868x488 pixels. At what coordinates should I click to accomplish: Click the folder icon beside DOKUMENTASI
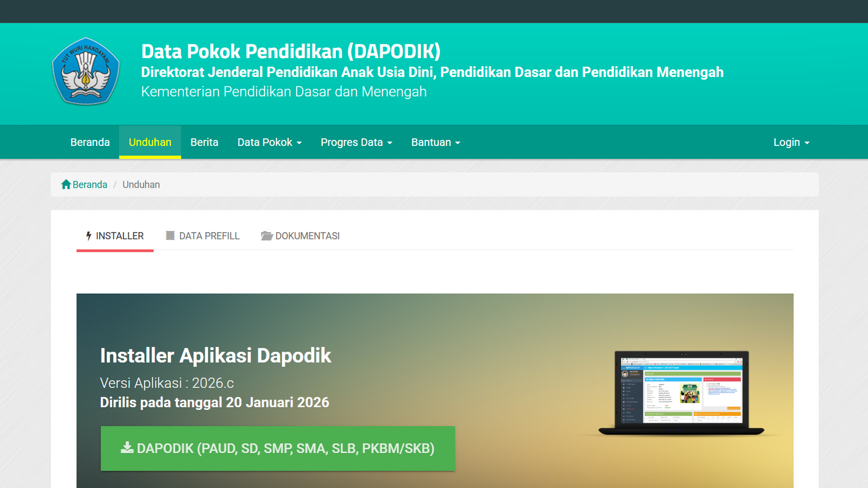[266, 235]
